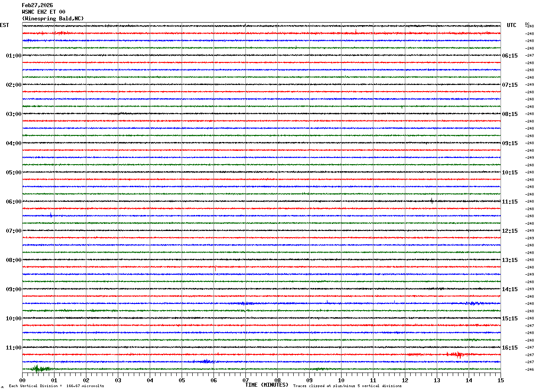Screen dimensions: 536x392
Task: Pick minute 01 on the time axis
Action: 54,380
